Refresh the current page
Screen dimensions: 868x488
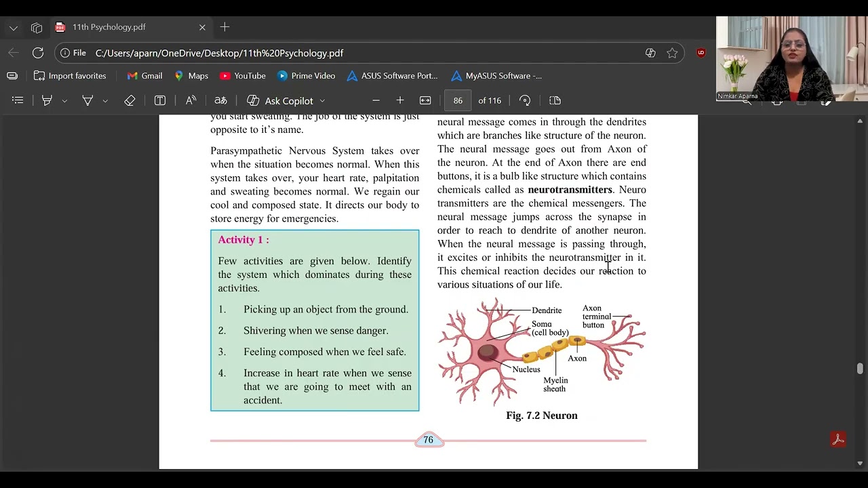click(x=38, y=53)
